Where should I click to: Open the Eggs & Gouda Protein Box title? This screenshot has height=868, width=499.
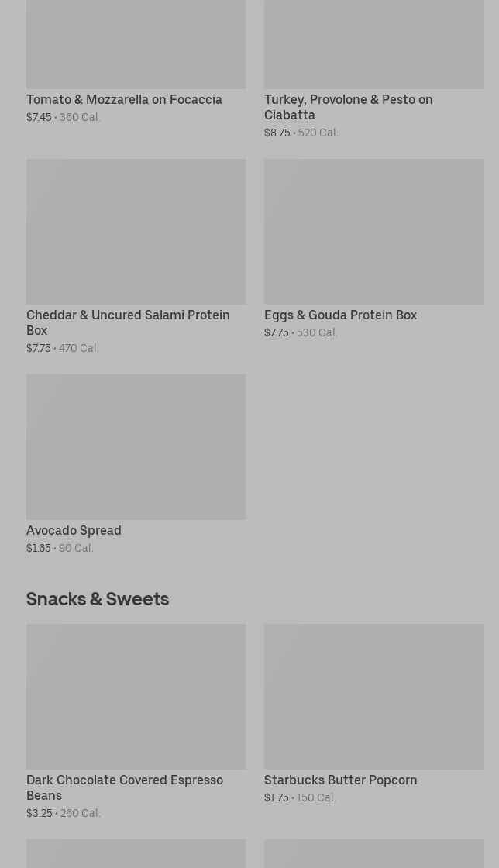[x=340, y=315]
